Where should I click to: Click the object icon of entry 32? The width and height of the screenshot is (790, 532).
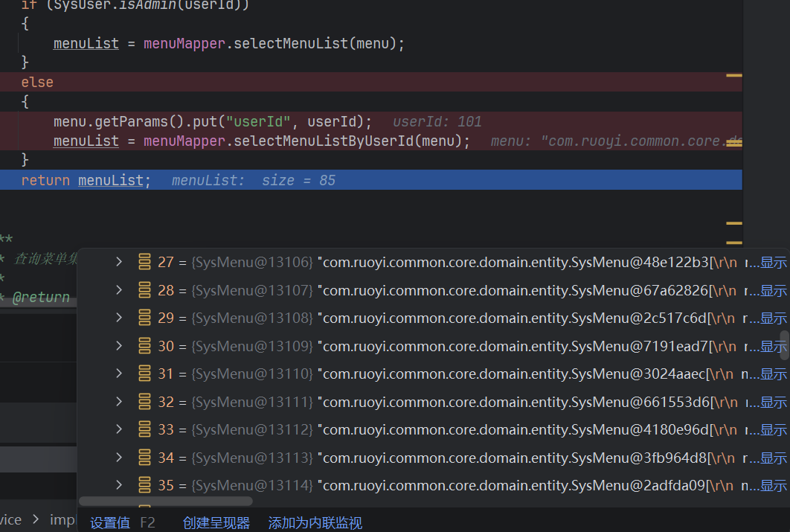144,402
